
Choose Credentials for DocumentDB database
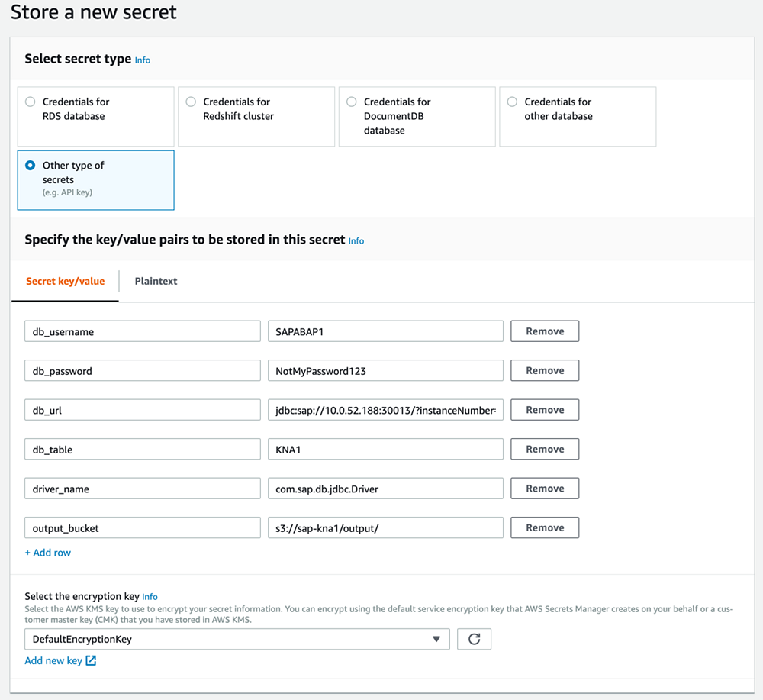(352, 102)
